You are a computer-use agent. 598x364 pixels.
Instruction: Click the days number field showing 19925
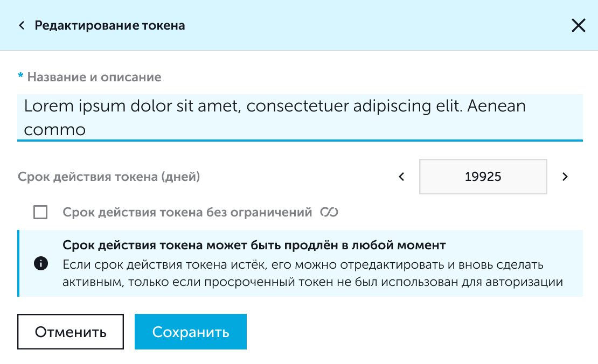point(483,177)
